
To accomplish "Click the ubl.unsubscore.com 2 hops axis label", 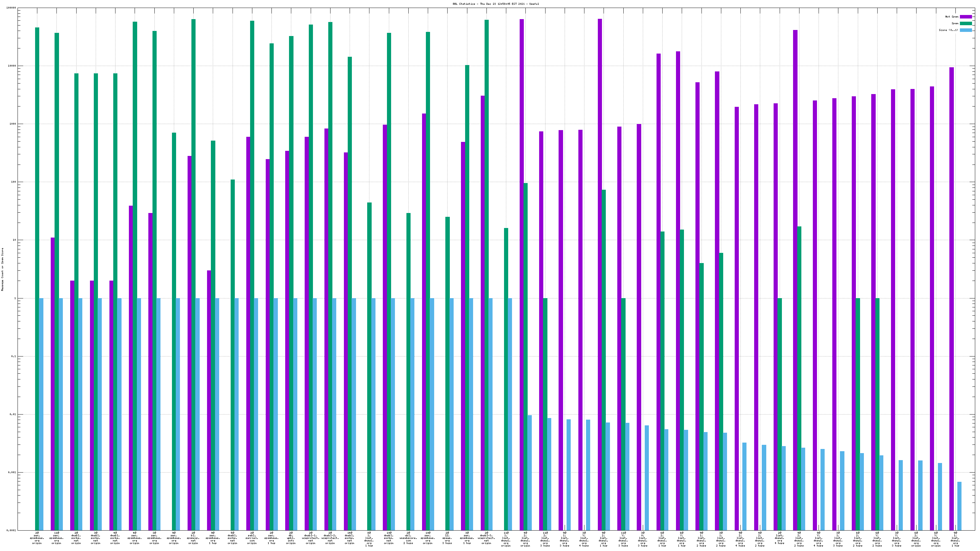I will click(408, 538).
